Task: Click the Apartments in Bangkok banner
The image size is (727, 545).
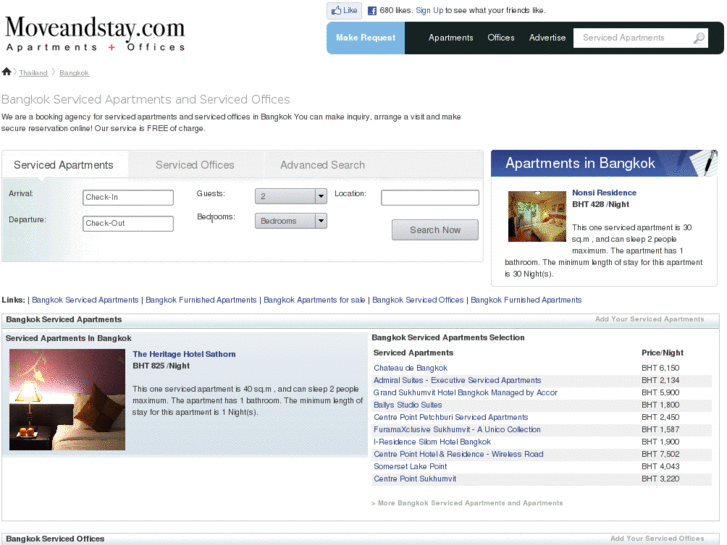Action: [604, 163]
